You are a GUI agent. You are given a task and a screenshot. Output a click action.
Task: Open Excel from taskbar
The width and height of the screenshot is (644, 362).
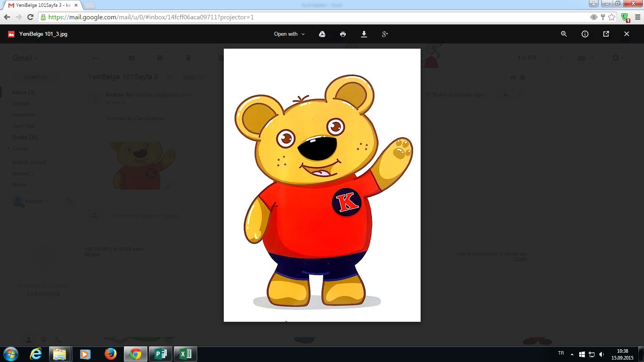coord(186,354)
